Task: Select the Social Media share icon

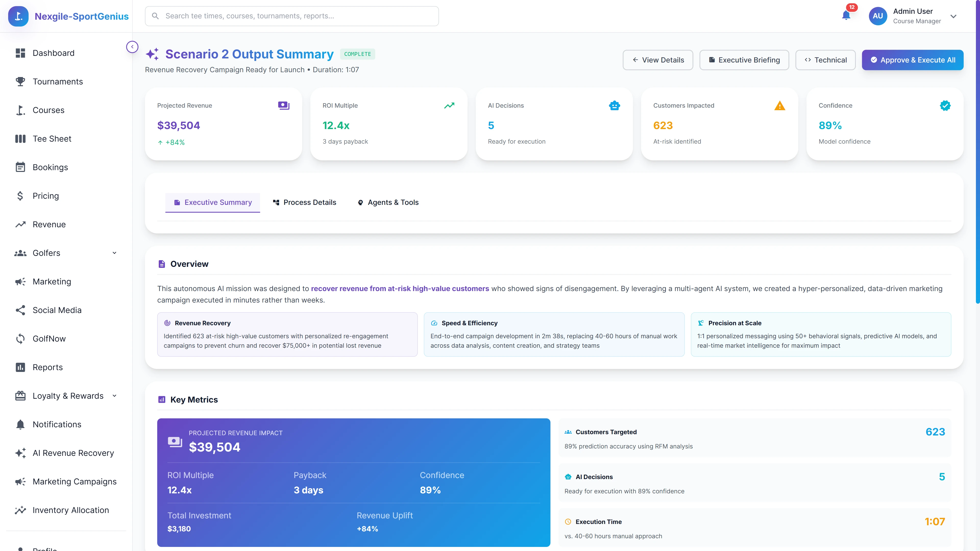Action: (20, 310)
